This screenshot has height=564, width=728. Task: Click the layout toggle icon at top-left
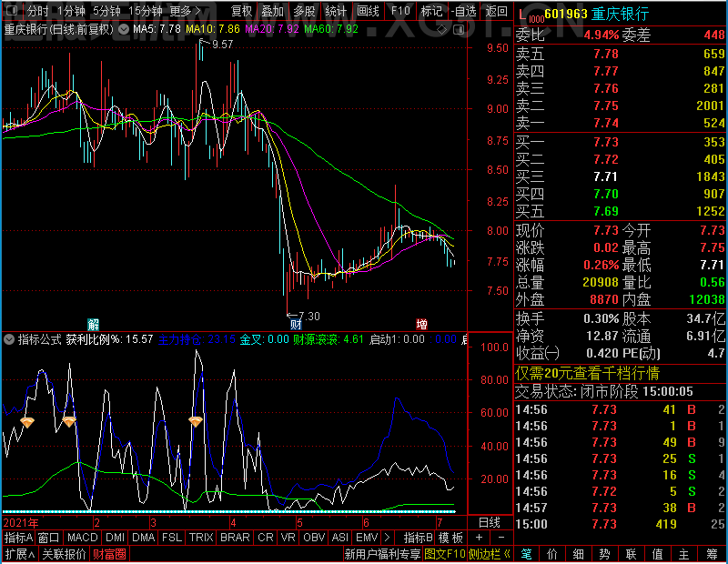pyautogui.click(x=12, y=10)
